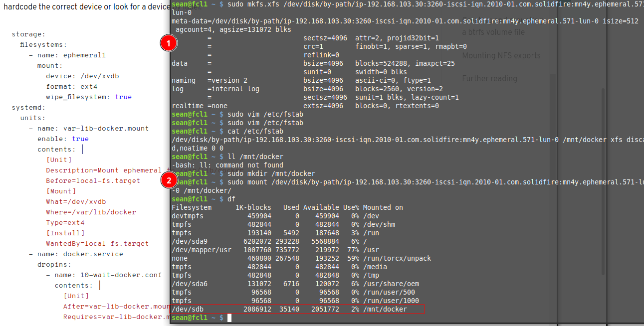
Task: Click the 'device: /dev/xvdb' line
Action: click(82, 76)
